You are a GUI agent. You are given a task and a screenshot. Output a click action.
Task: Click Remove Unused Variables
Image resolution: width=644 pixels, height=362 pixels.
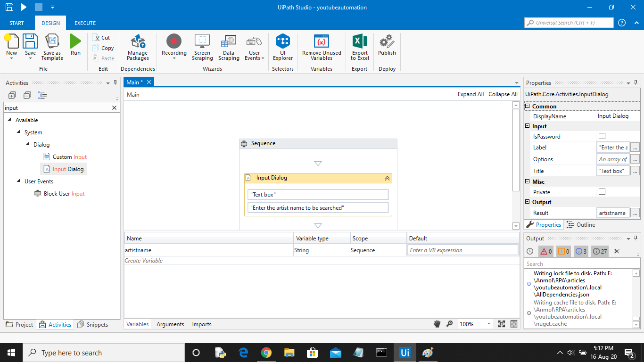[322, 47]
